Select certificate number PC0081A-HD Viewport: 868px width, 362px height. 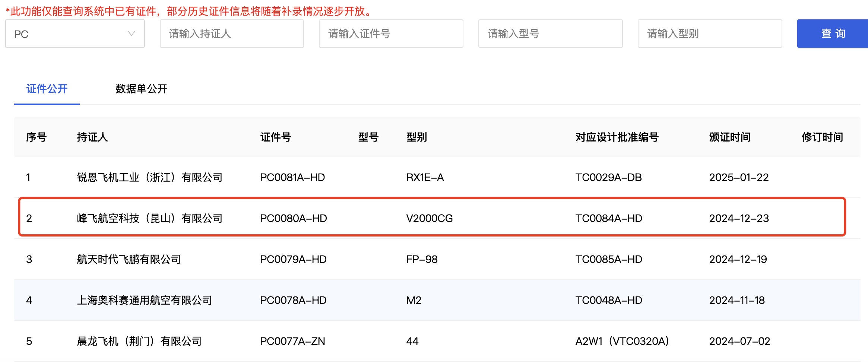(x=292, y=178)
